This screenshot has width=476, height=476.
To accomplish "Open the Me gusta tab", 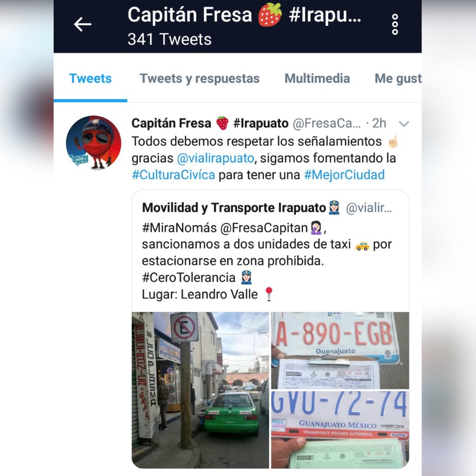I will coord(398,78).
